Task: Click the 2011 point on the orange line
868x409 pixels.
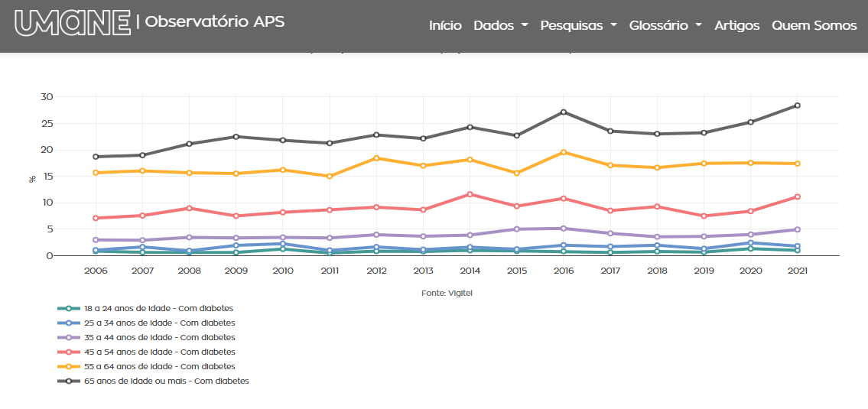Action: [330, 176]
